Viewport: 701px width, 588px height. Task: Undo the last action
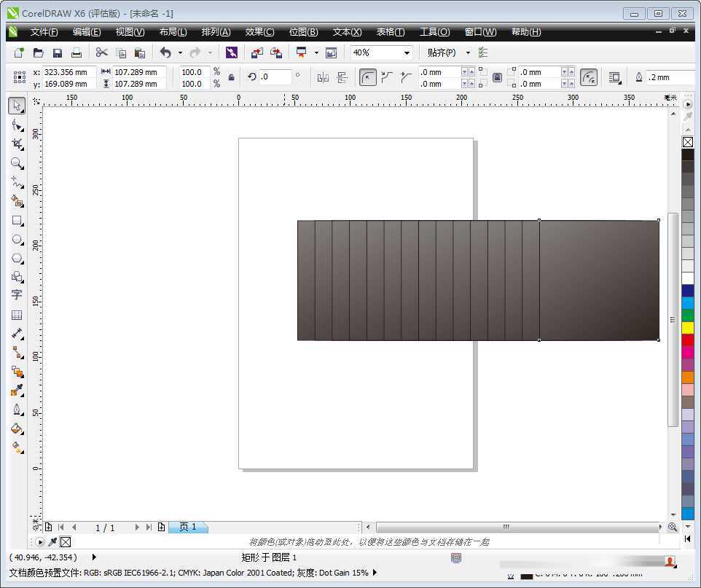pos(166,52)
